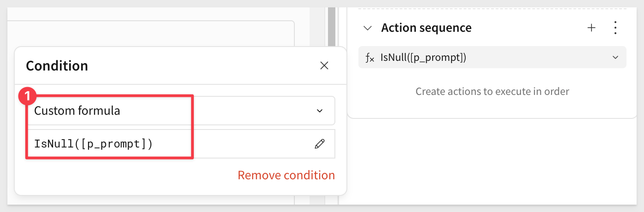Edit formula with the pencil icon
644x212 pixels.
coord(319,144)
